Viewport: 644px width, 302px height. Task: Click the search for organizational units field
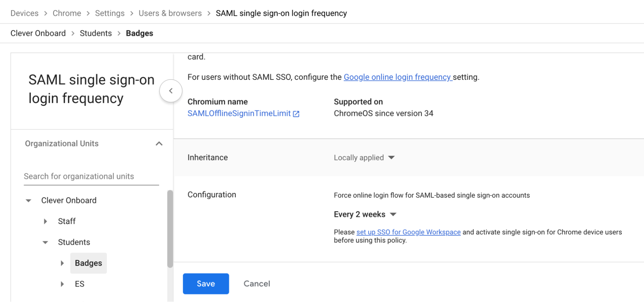coord(91,176)
